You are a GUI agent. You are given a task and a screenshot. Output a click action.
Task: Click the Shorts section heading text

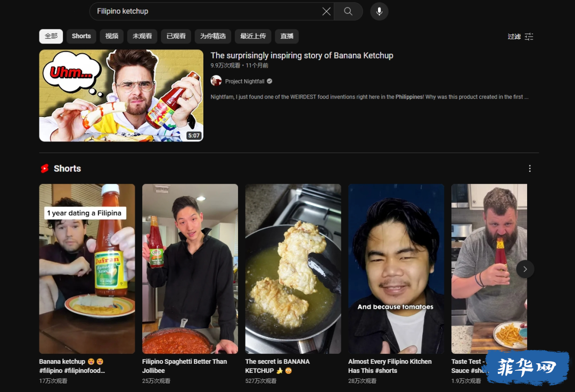(x=68, y=169)
